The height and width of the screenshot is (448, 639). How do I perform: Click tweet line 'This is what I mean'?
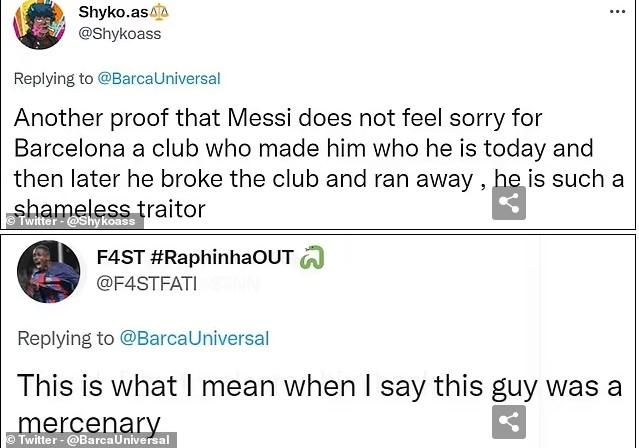coord(318,385)
